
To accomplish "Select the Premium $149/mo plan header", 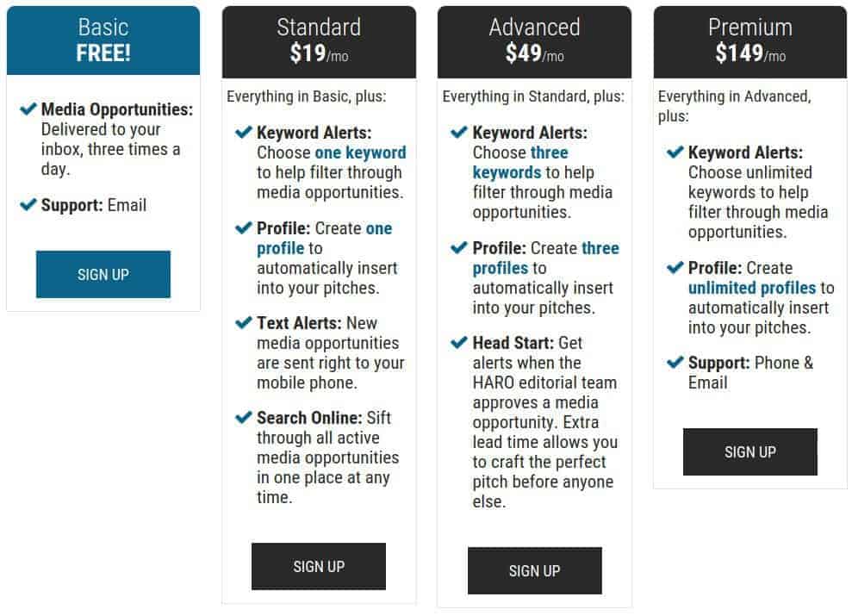I will coord(749,41).
